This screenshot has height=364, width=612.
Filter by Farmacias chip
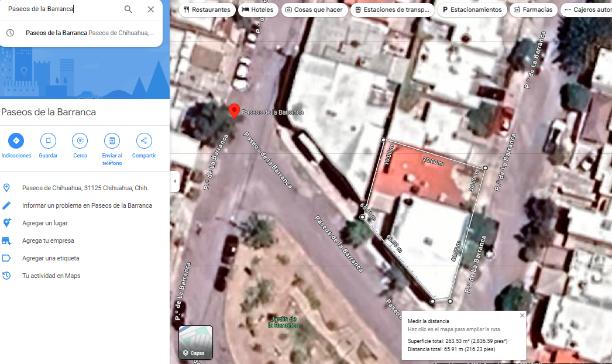[x=533, y=9]
